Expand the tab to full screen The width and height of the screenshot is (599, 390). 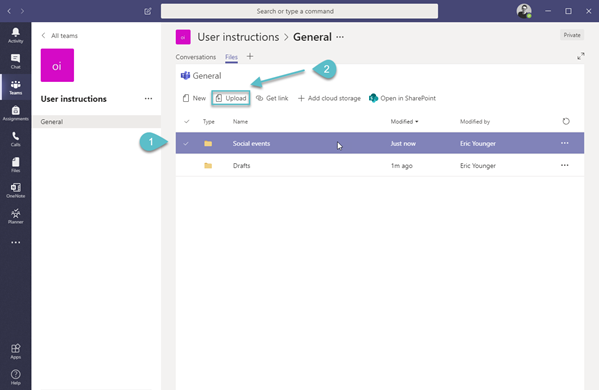pyautogui.click(x=581, y=56)
